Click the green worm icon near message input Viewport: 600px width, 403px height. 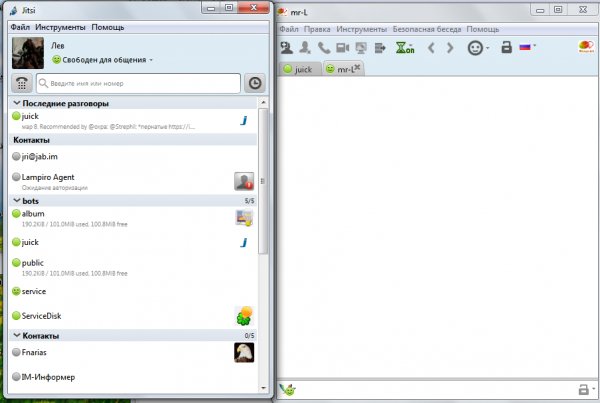288,390
